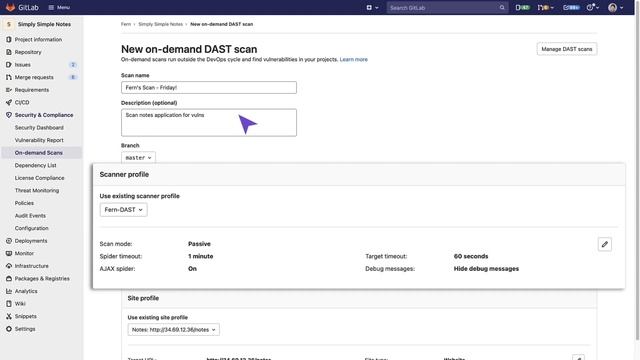Viewport: 640px width, 360px height.
Task: Click the Settings gear icon
Action: [x=9, y=329]
